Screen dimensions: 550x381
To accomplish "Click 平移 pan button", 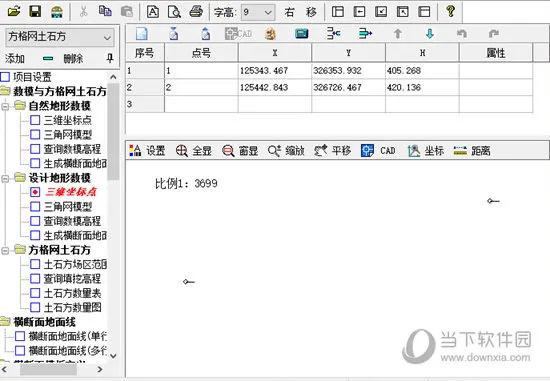I will click(333, 151).
